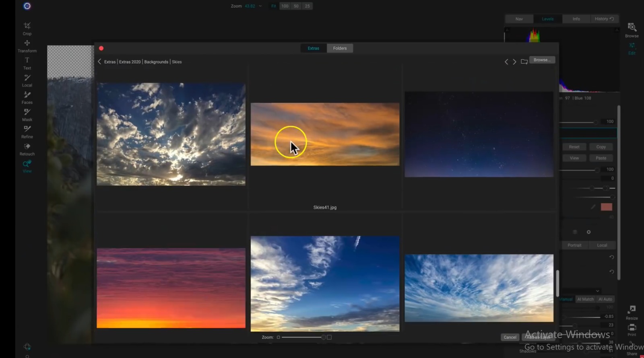Click the Backgrounds breadcrumb
Viewport: 644px width, 358px height.
point(156,62)
